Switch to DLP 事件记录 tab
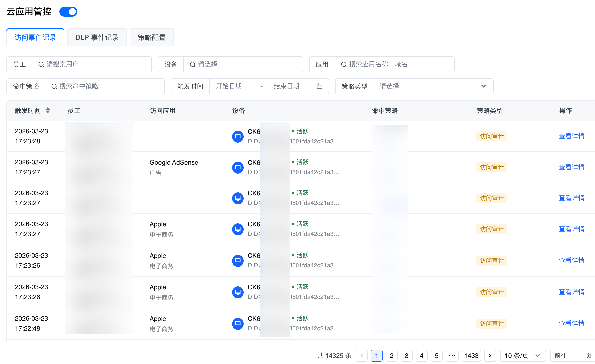The width and height of the screenshot is (595, 364). pyautogui.click(x=97, y=37)
